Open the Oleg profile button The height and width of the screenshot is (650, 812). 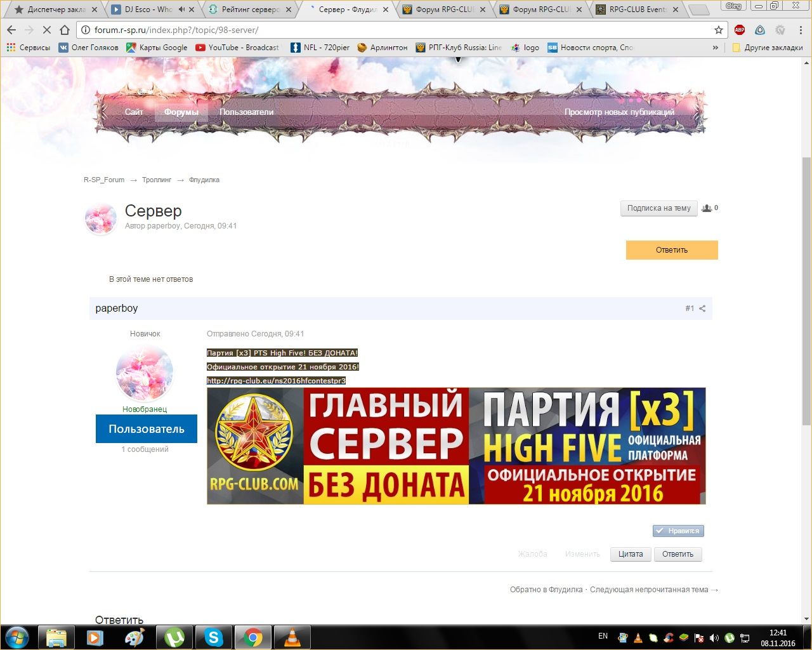(734, 6)
